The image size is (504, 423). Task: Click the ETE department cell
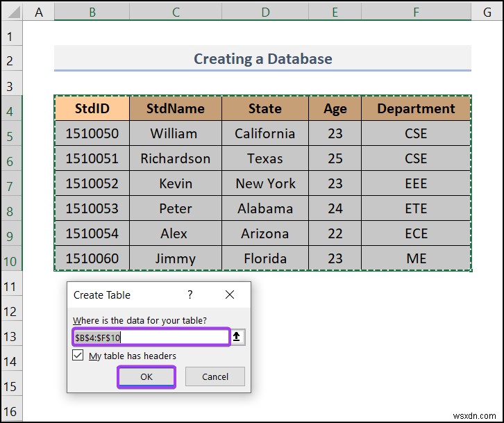click(x=417, y=208)
